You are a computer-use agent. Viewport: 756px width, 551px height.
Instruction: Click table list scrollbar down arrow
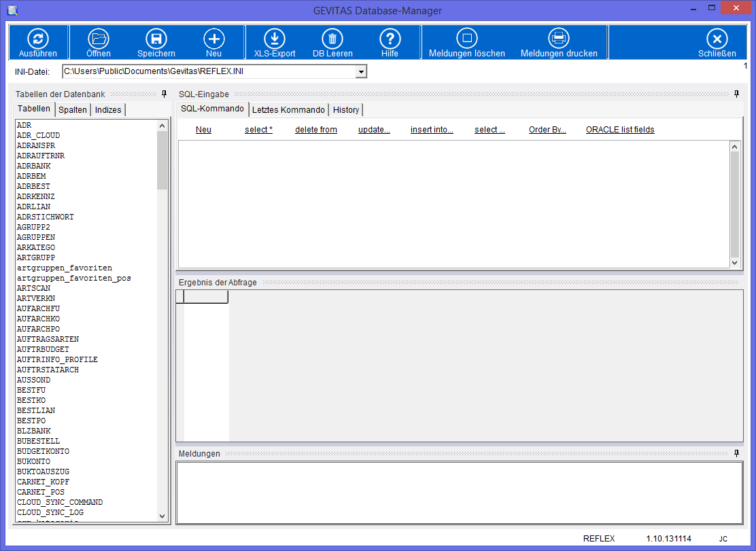[x=162, y=516]
